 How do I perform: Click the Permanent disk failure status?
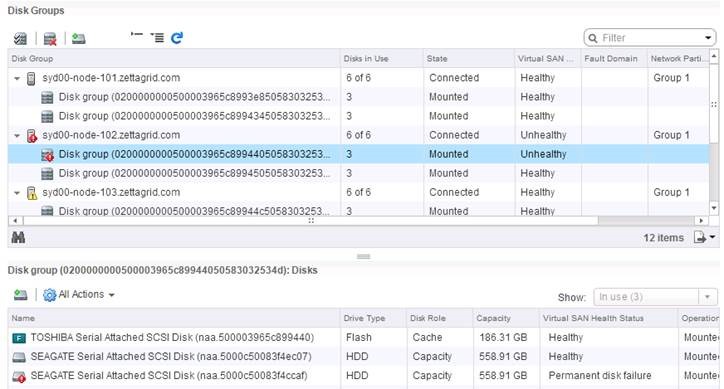[x=600, y=376]
